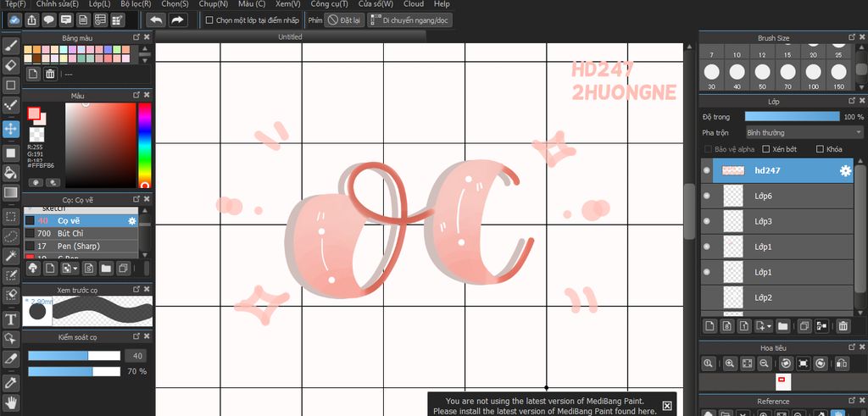This screenshot has width=868, height=416.
Task: Rotate canvas left in Hoa tiêu
Action: (x=785, y=363)
